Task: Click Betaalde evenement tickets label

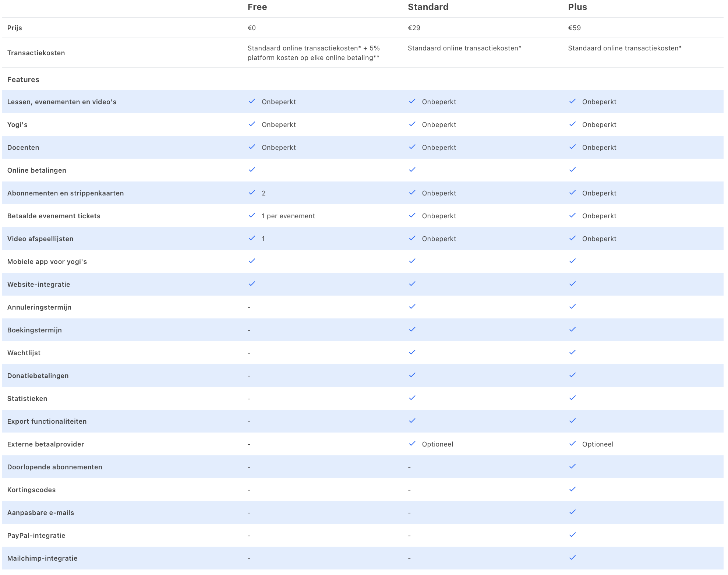Action: click(54, 216)
